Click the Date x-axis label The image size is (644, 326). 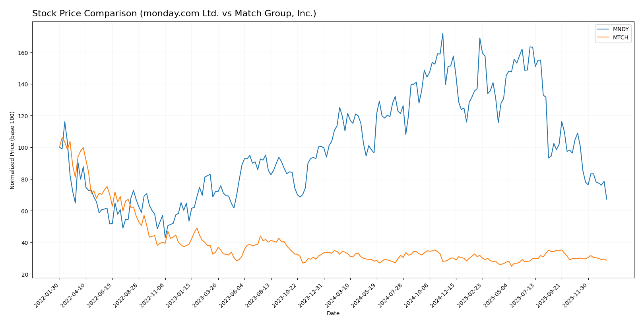[333, 314]
